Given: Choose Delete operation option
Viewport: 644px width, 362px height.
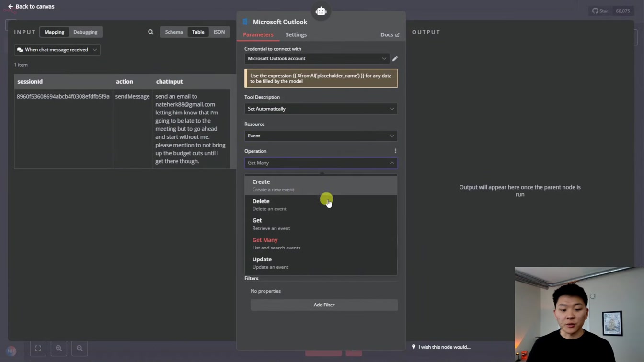Looking at the screenshot, I should tap(321, 205).
